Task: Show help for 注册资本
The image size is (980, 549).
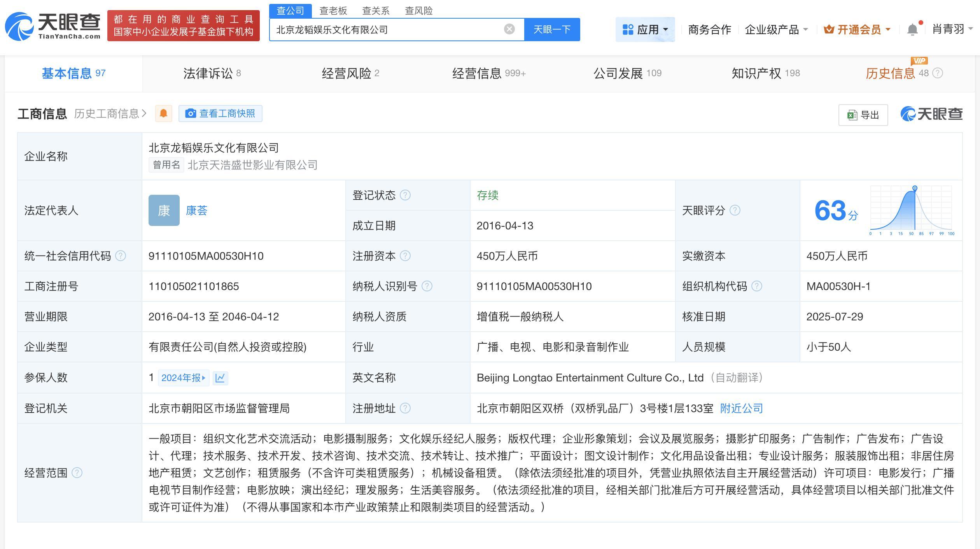Action: point(405,256)
